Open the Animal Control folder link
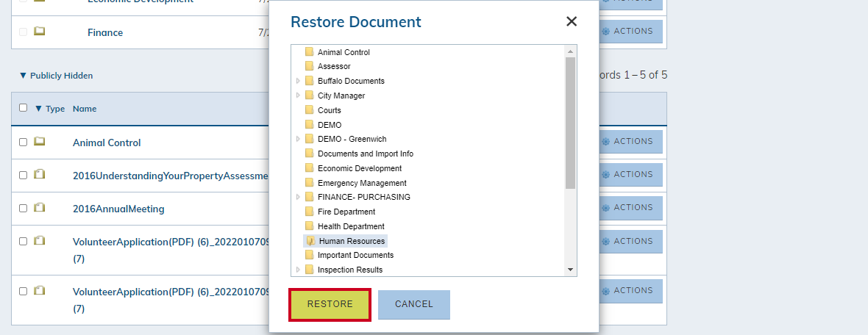 (x=107, y=143)
